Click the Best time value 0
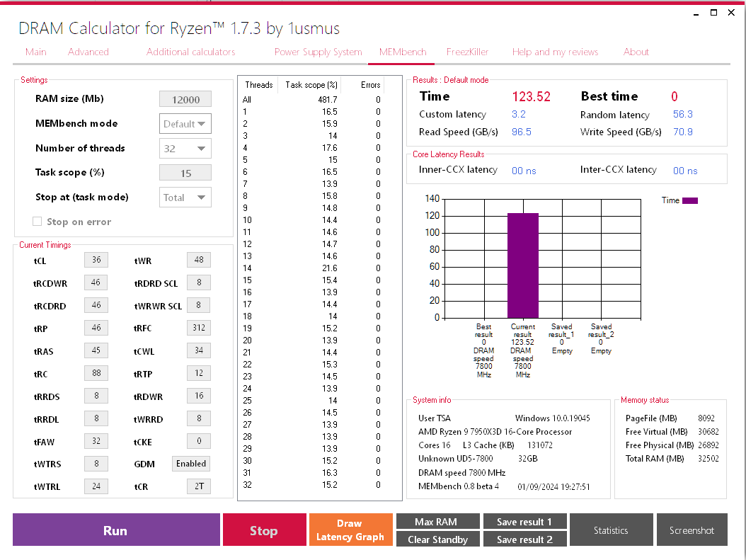The height and width of the screenshot is (560, 746). click(674, 96)
